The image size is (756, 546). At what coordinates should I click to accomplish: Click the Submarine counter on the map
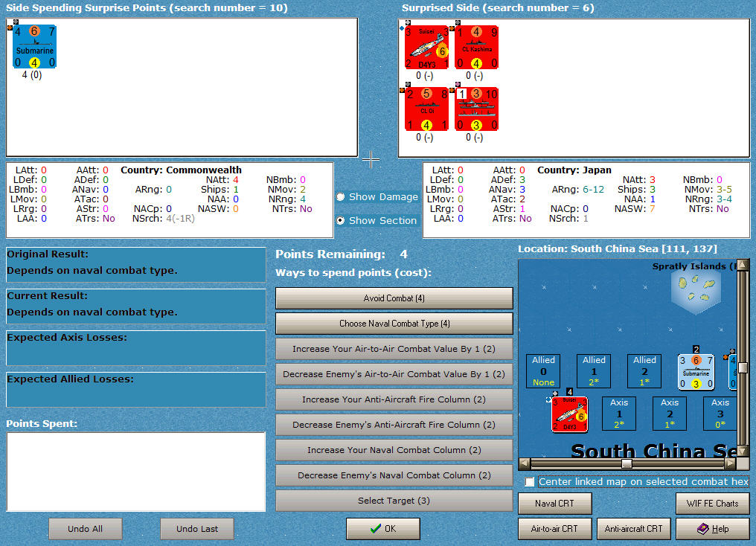pos(697,370)
